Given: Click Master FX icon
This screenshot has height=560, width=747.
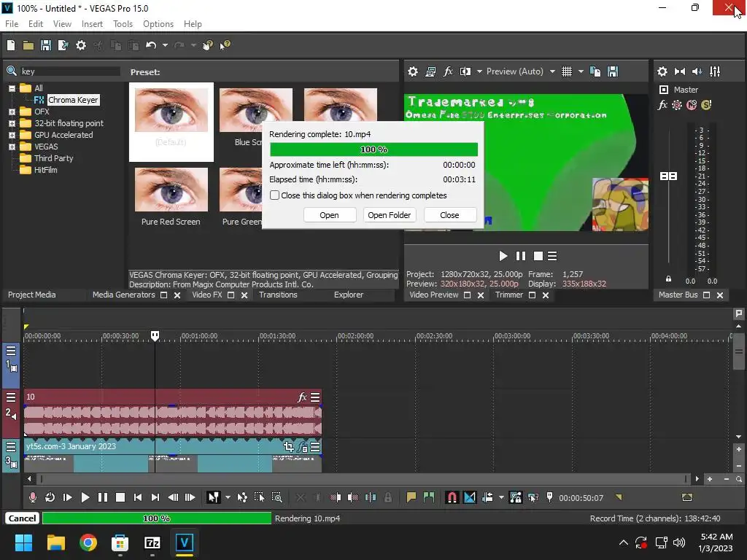Looking at the screenshot, I should coord(662,105).
